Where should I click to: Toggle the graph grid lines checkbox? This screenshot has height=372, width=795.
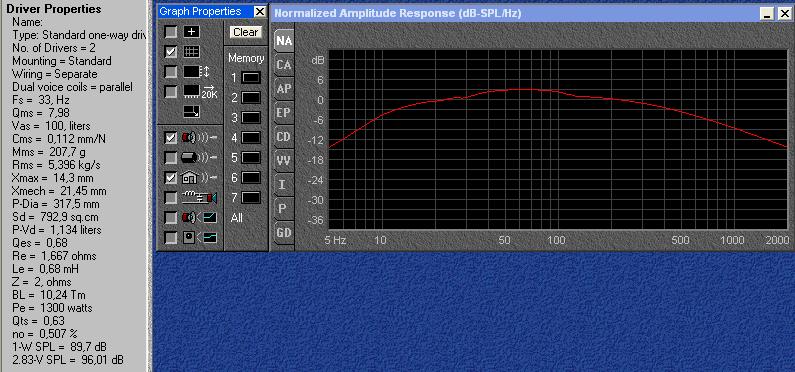[171, 52]
